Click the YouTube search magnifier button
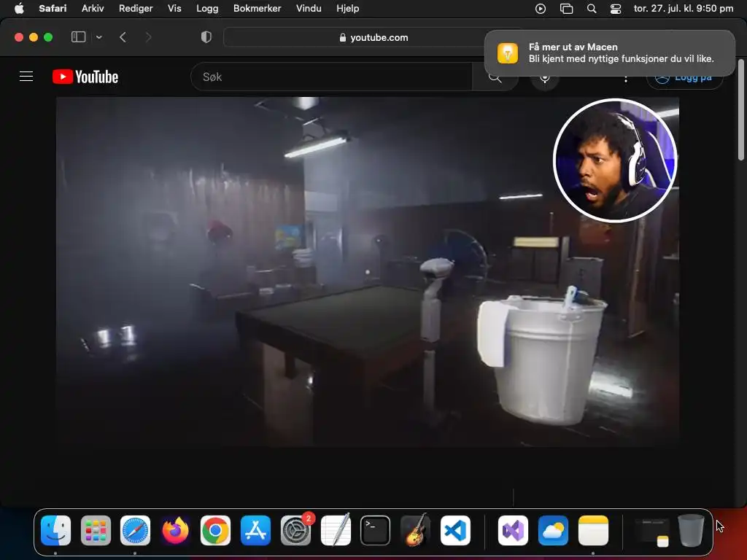 (x=495, y=79)
